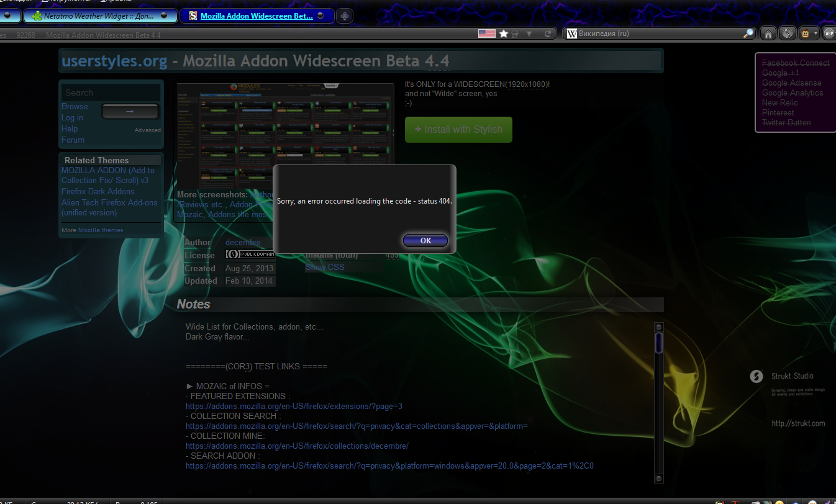The width and height of the screenshot is (836, 504).
Task: Click the notes scrollbar down arrow
Action: click(659, 478)
